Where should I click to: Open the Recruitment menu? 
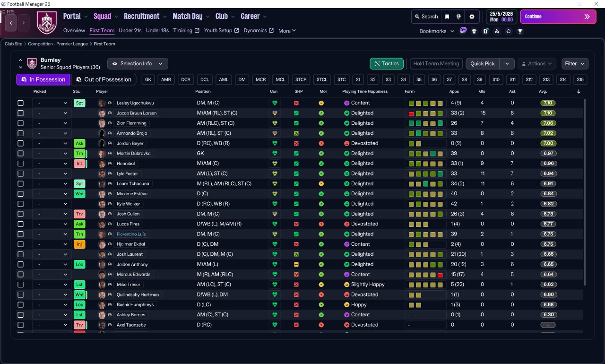click(145, 17)
